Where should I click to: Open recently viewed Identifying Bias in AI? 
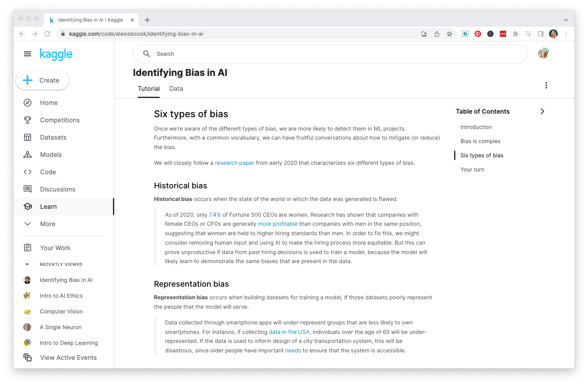click(66, 280)
